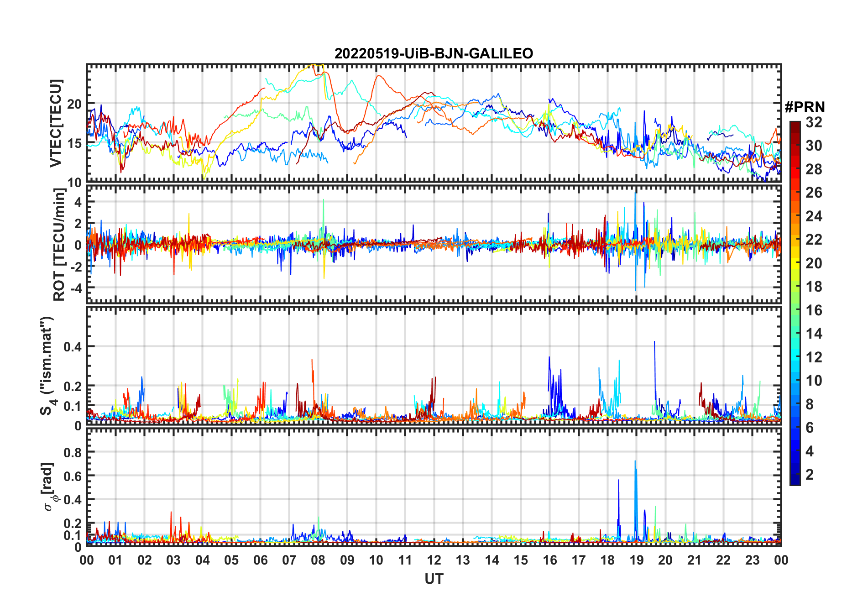Click colorbar tick label 10
868x607 pixels.
click(x=814, y=381)
